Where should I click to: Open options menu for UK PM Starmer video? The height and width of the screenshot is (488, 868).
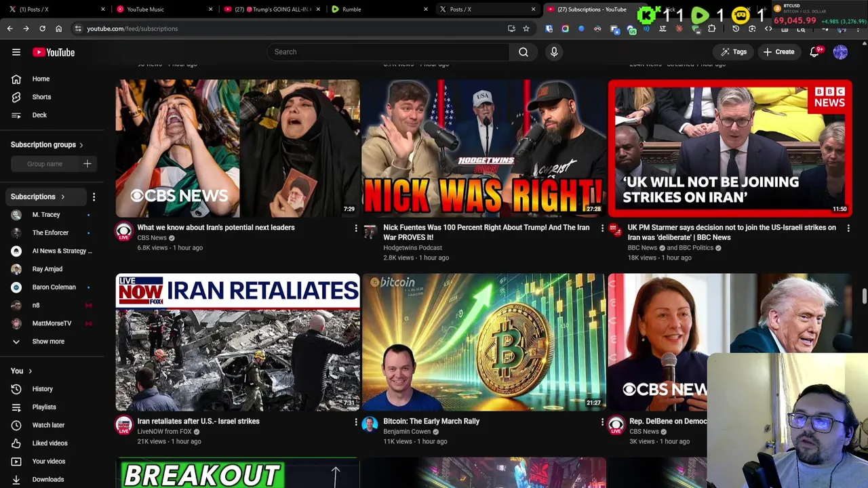(x=848, y=228)
